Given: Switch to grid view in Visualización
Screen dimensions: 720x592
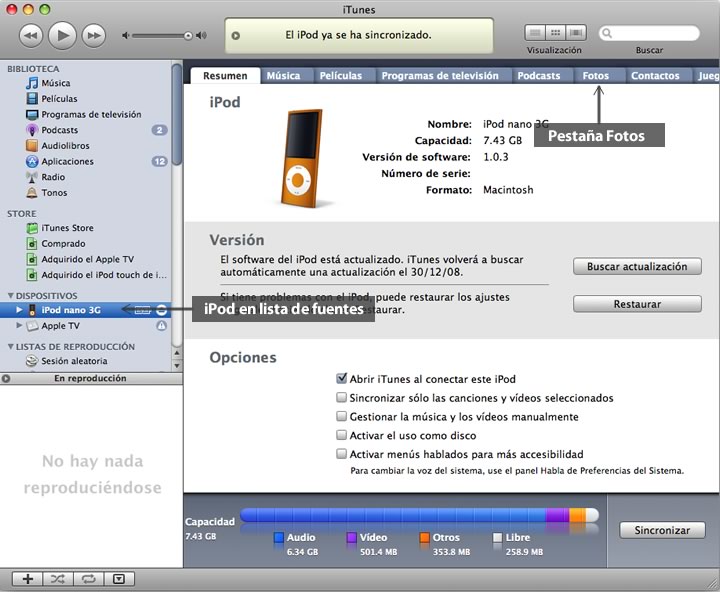Looking at the screenshot, I should pyautogui.click(x=556, y=33).
